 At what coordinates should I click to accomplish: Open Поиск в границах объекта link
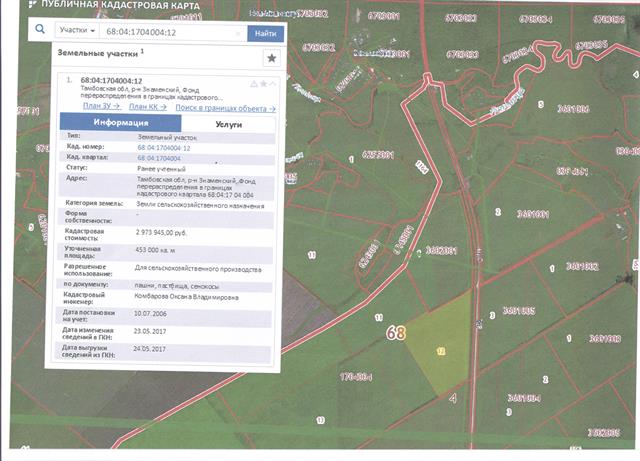coord(227,106)
